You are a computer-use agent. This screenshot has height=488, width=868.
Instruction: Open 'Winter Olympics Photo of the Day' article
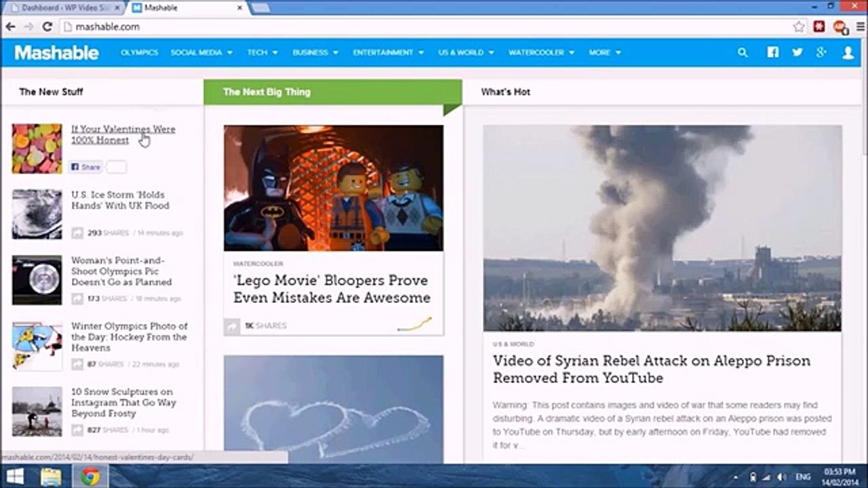click(x=130, y=337)
